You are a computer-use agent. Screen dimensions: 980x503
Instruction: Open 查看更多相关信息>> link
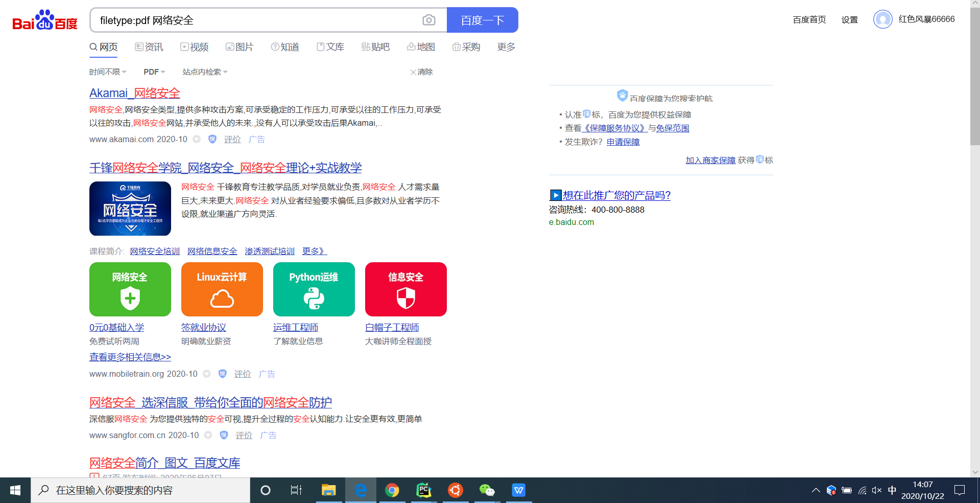[x=130, y=357]
